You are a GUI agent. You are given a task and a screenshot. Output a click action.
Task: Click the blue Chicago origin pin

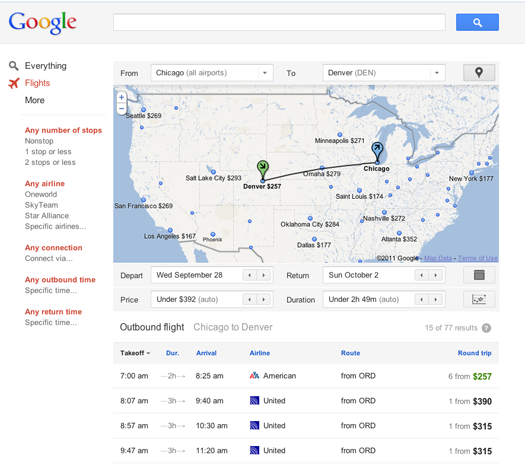coord(377,152)
